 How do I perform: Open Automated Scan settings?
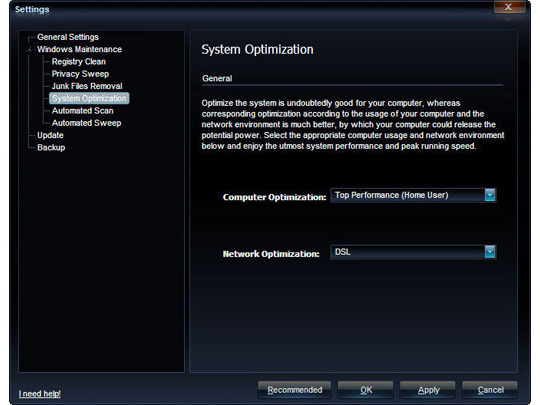(x=82, y=111)
